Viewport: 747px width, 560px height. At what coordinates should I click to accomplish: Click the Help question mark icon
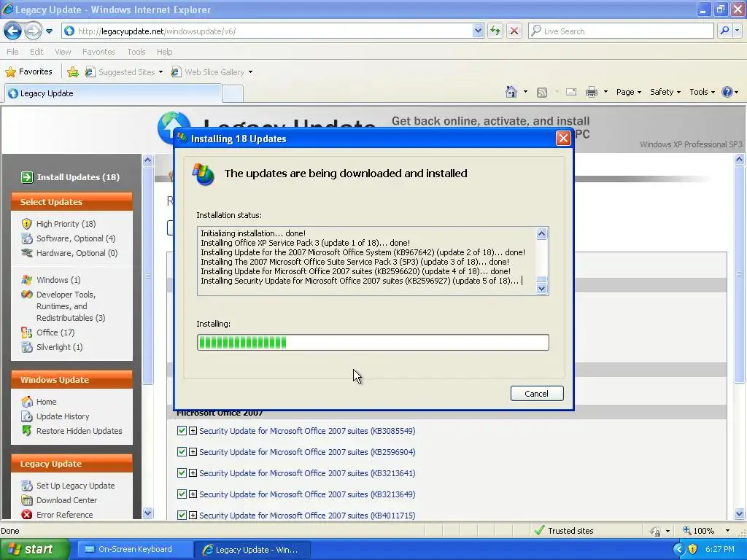coord(727,92)
